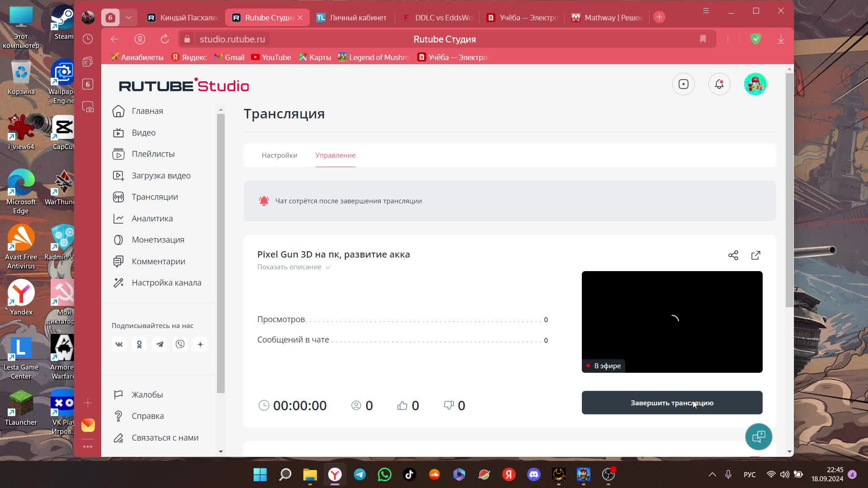868x488 pixels.
Task: Show hidden system tray icons chevron
Action: click(712, 474)
